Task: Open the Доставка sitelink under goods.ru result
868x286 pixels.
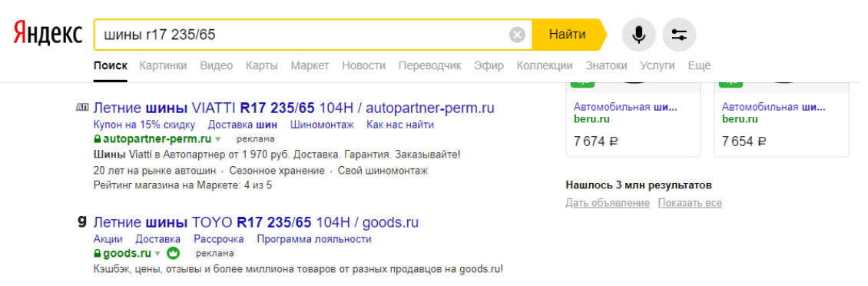Action: pos(157,239)
